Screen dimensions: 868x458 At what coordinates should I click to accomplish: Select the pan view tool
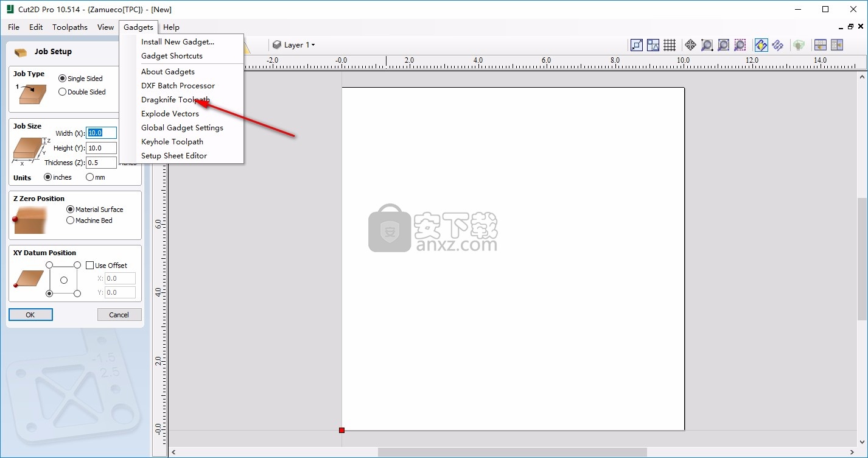[690, 45]
